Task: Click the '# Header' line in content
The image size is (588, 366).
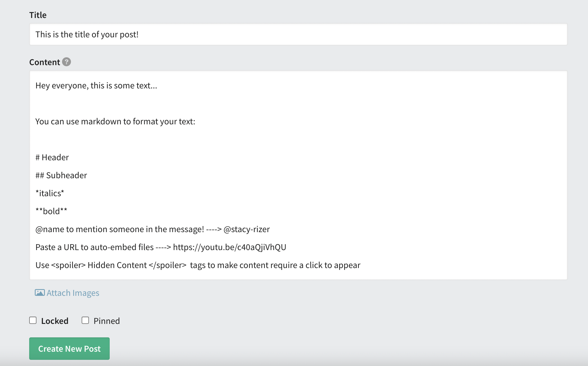Action: [52, 157]
